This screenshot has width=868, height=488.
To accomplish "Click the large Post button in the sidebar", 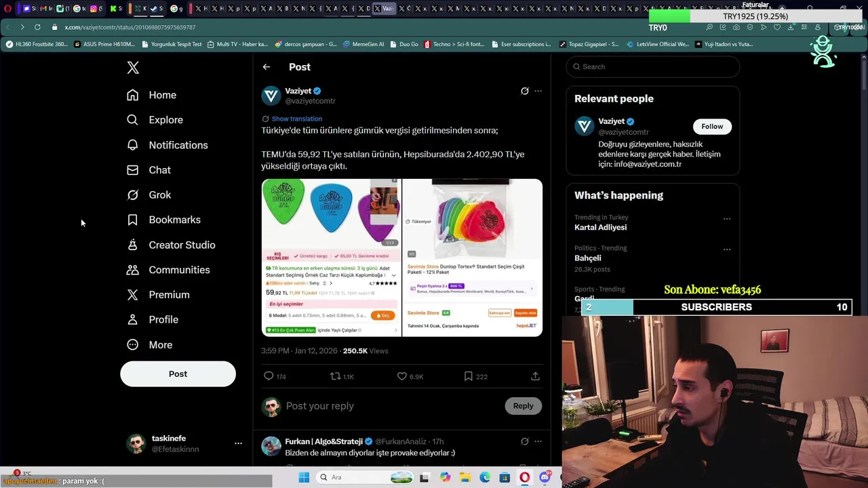I will pos(178,373).
